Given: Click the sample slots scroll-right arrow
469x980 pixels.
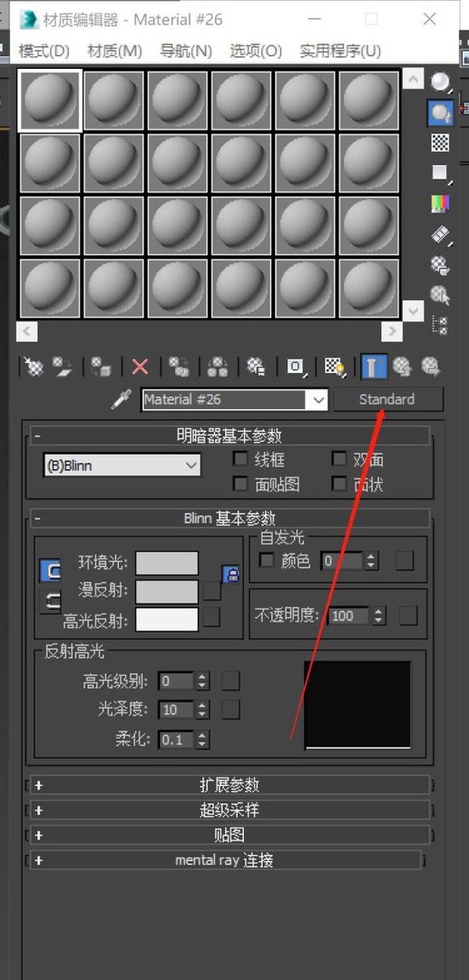Looking at the screenshot, I should [x=392, y=331].
